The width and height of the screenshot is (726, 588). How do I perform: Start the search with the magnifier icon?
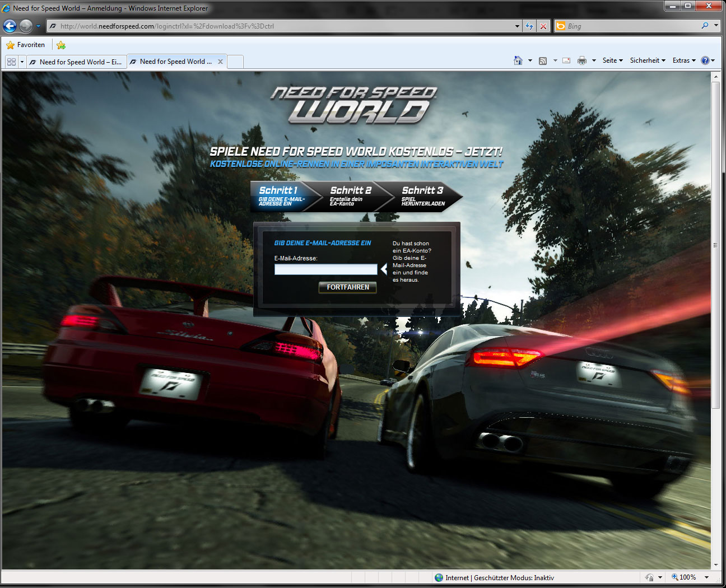pyautogui.click(x=705, y=26)
